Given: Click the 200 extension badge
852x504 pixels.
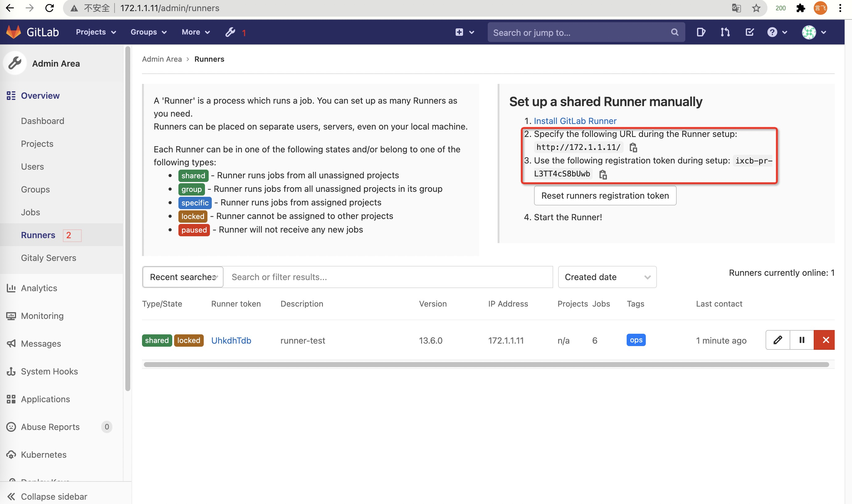Looking at the screenshot, I should (x=780, y=8).
